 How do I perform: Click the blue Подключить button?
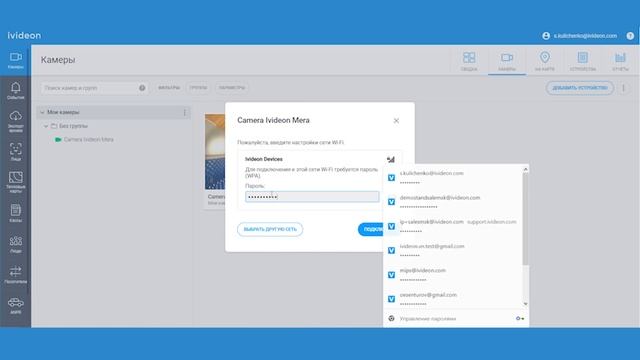coord(371,229)
